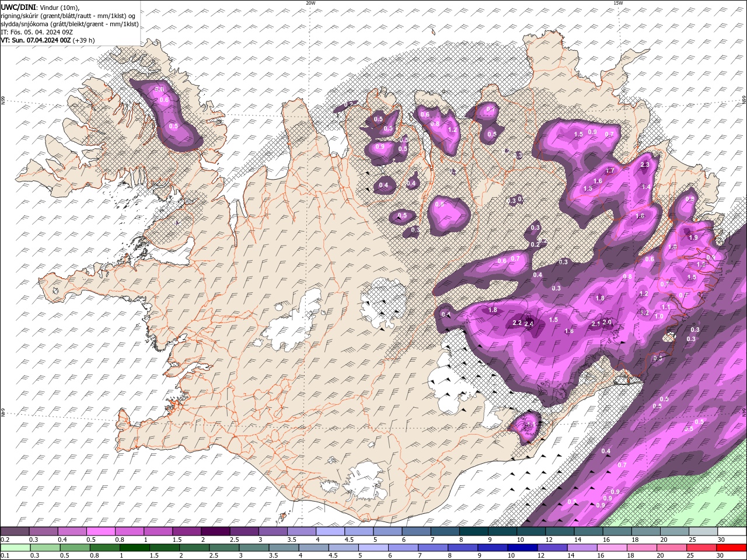This screenshot has width=747, height=560.
Task: Click the '2.1' precipitation value on the map
Action: 596,324
